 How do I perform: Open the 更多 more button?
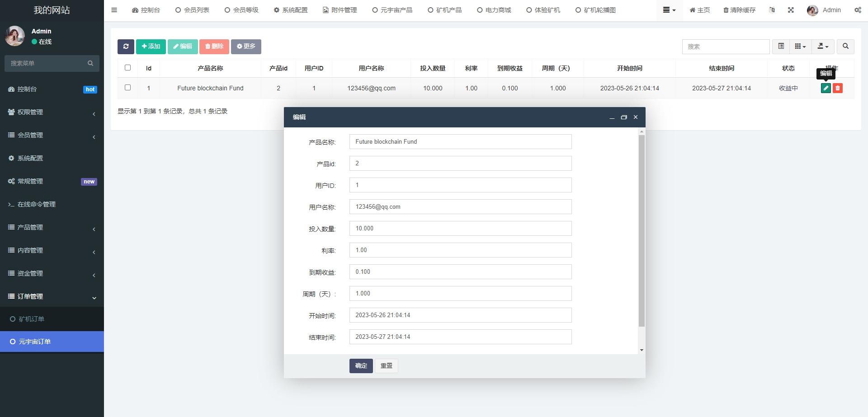(246, 47)
